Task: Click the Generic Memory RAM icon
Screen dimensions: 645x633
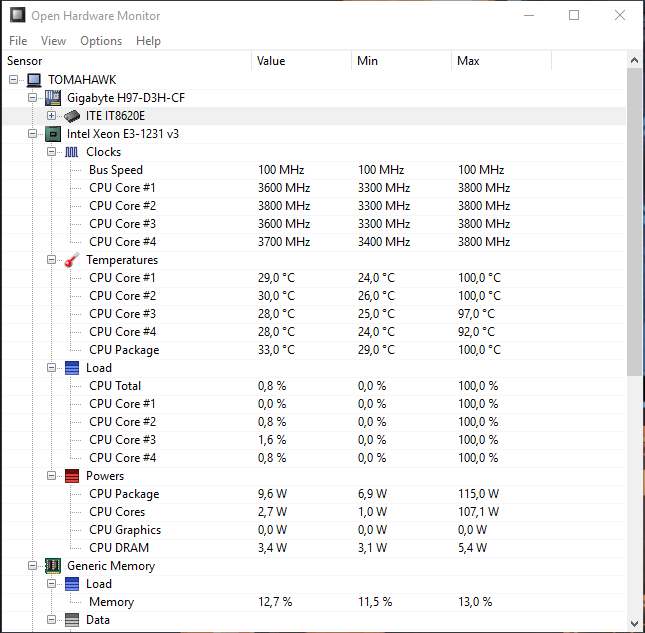Action: click(53, 566)
